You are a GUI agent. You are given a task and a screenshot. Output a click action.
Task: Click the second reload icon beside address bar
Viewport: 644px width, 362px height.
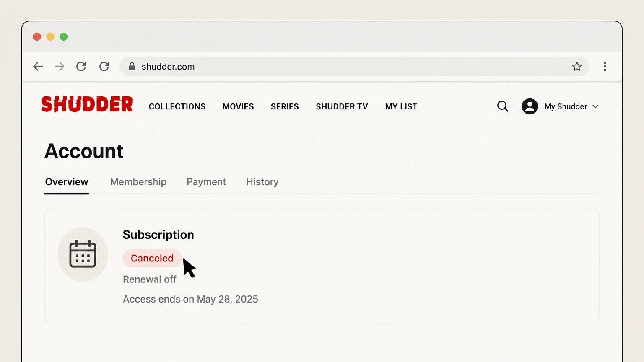coord(104,66)
